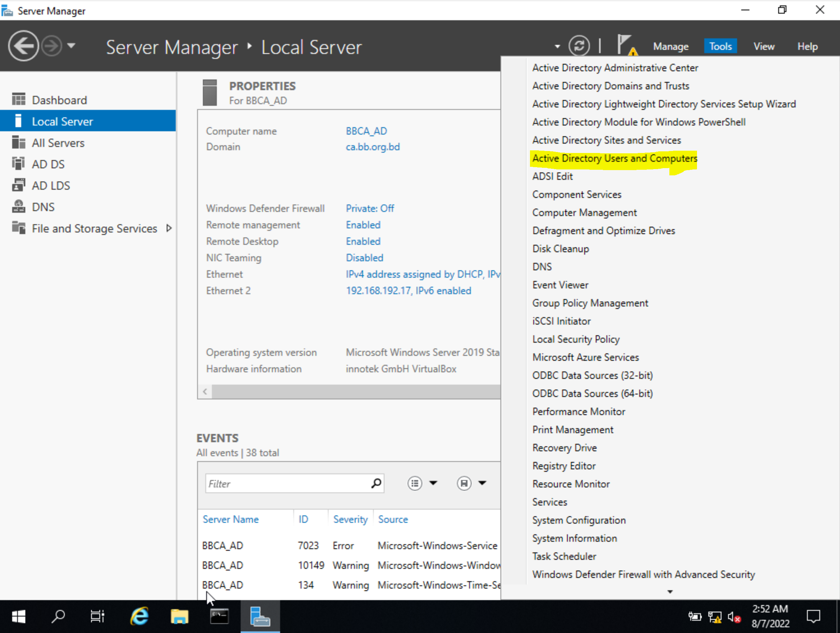Click the AD LDS sidebar icon
840x633 pixels.
tap(18, 185)
